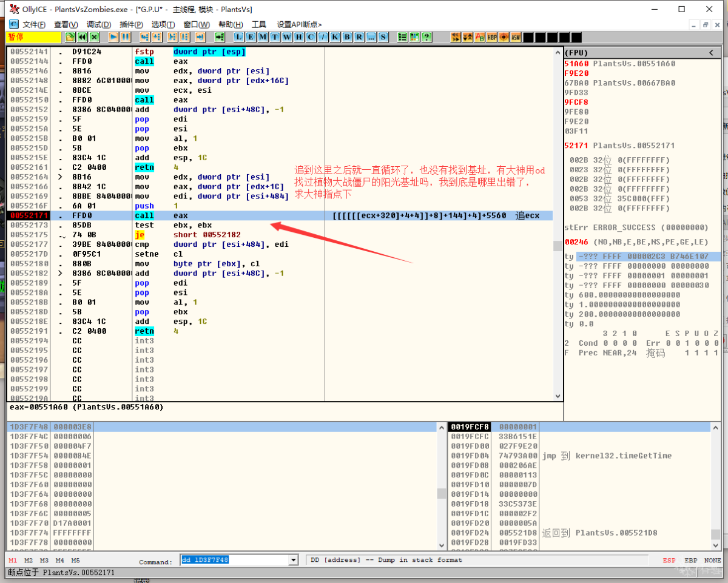Toggle the ESP stack mode indicator
This screenshot has width=728, height=583.
(669, 561)
